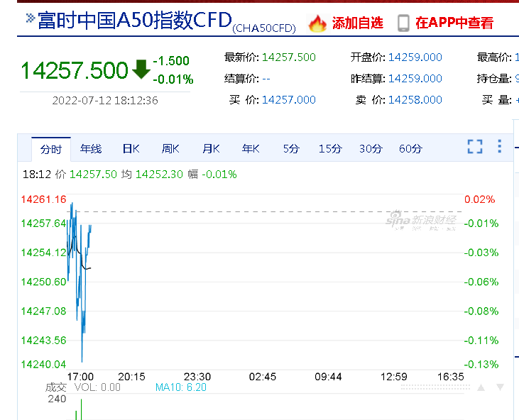
Task: Show the 30分 minute chart
Action: pos(371,149)
